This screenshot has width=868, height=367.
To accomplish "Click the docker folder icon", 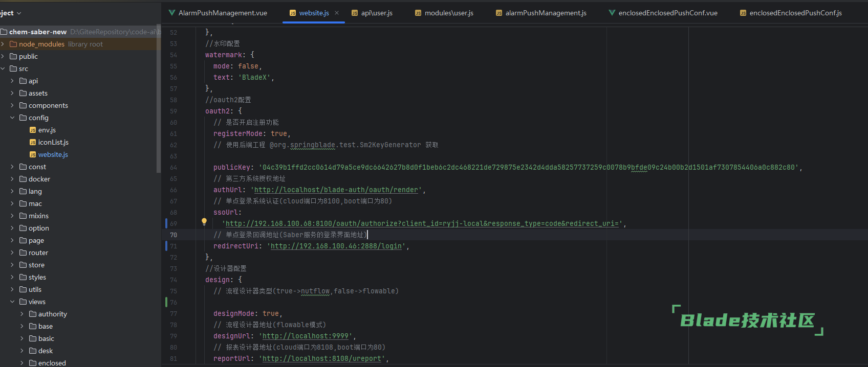I will [x=23, y=179].
